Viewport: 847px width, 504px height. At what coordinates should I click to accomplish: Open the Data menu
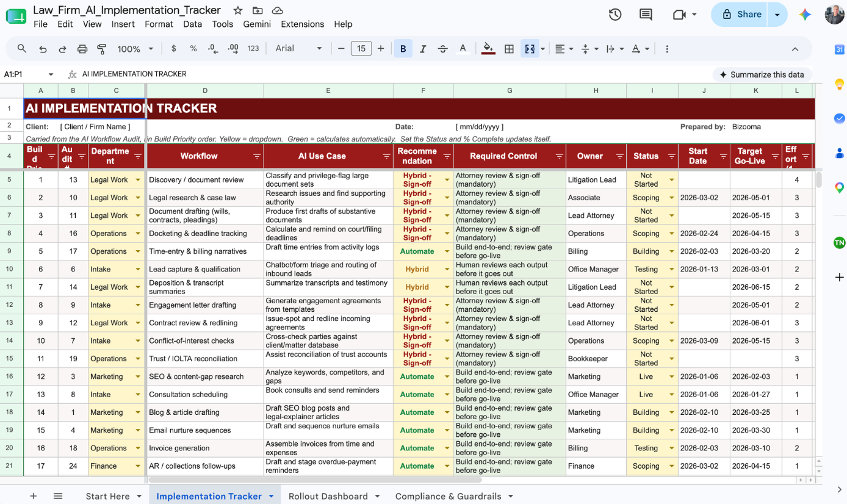192,24
